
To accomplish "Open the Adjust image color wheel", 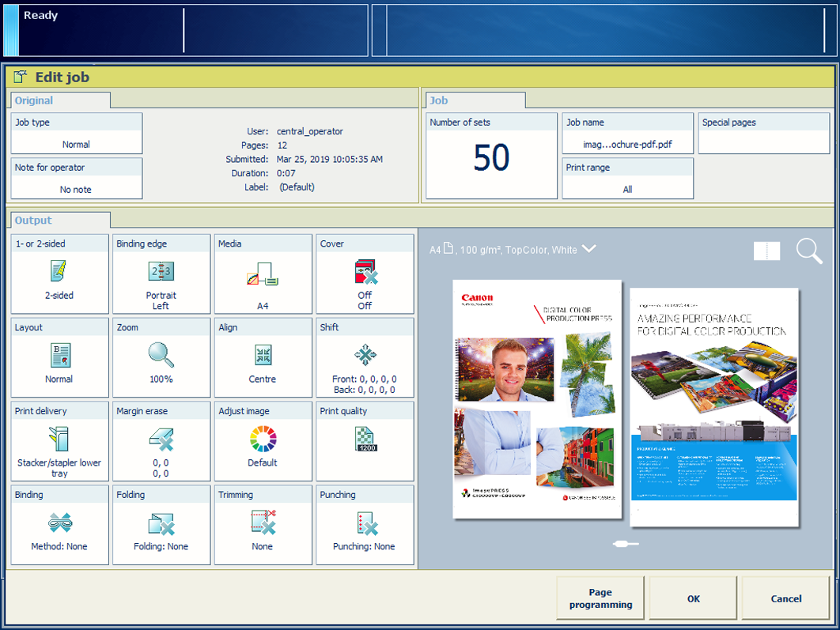I will [x=262, y=439].
